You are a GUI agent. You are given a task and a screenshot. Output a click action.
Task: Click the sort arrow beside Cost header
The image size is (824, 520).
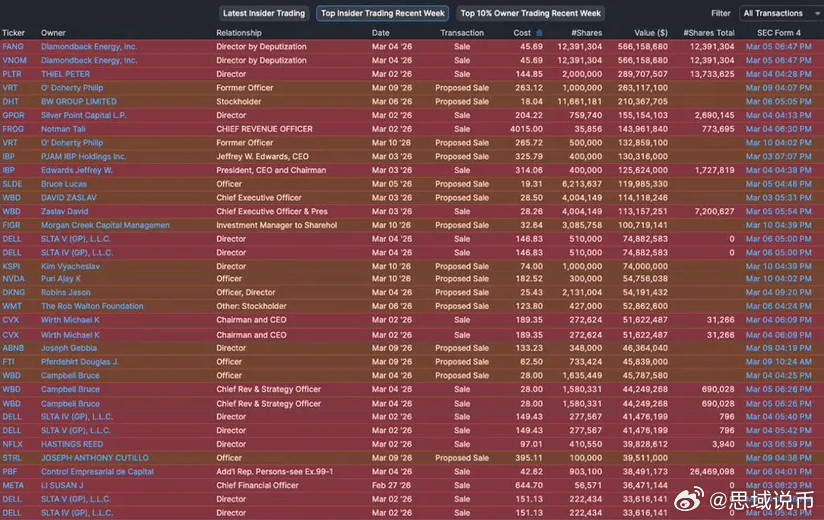(537, 33)
